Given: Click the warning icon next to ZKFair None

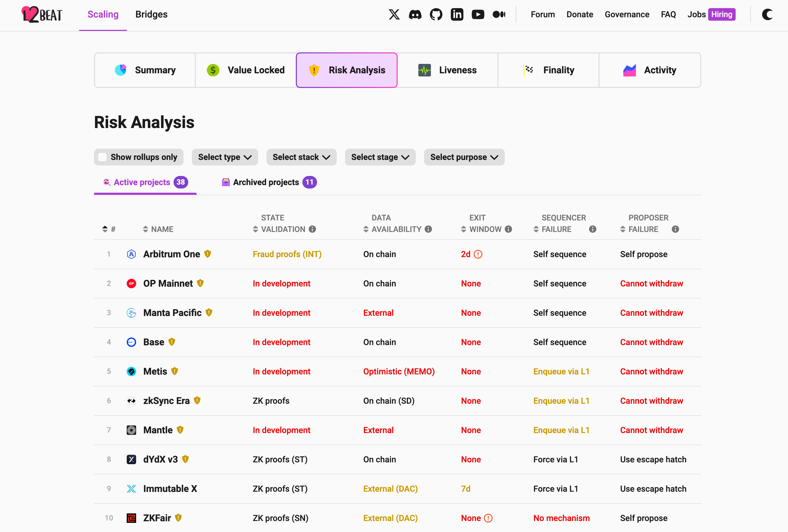Looking at the screenshot, I should 488,518.
